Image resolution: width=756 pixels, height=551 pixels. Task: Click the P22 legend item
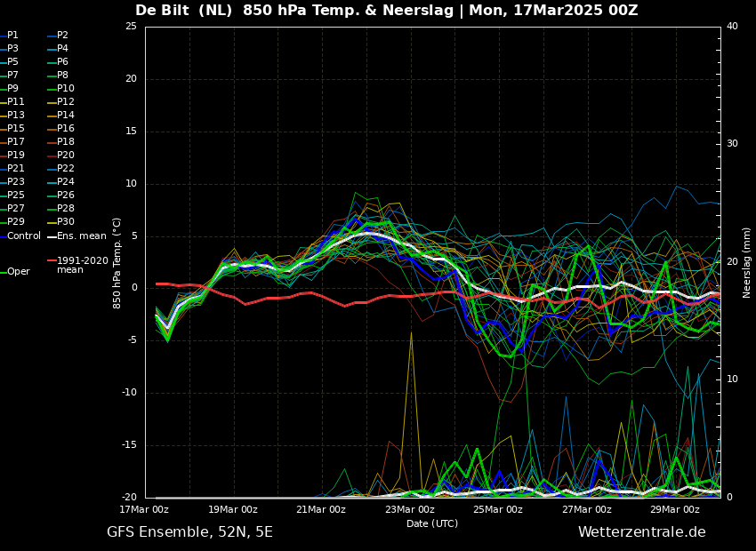(66, 169)
